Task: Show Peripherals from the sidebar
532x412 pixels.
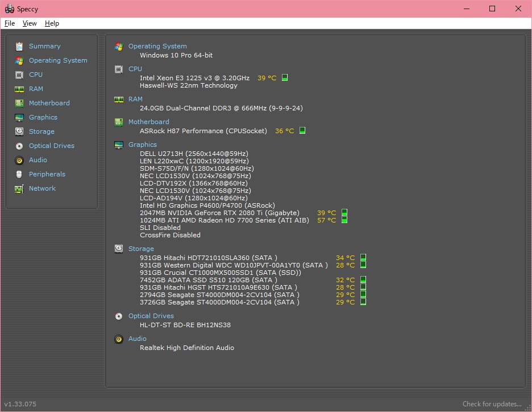Action: (x=47, y=174)
